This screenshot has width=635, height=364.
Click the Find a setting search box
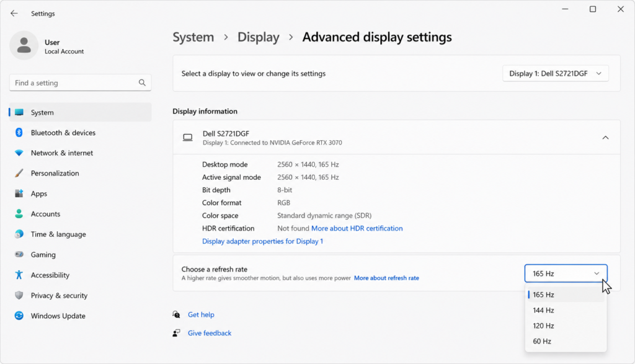click(x=80, y=82)
